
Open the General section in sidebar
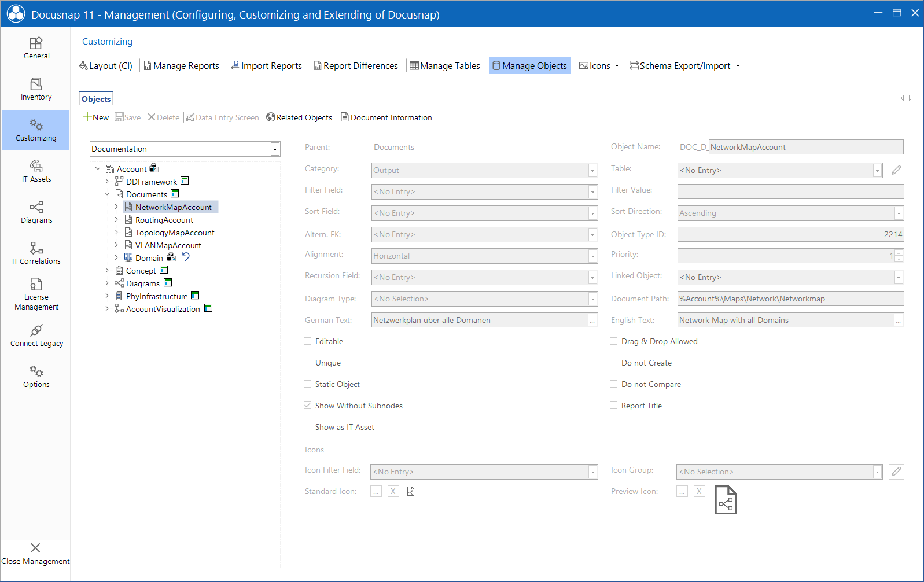[x=36, y=48]
